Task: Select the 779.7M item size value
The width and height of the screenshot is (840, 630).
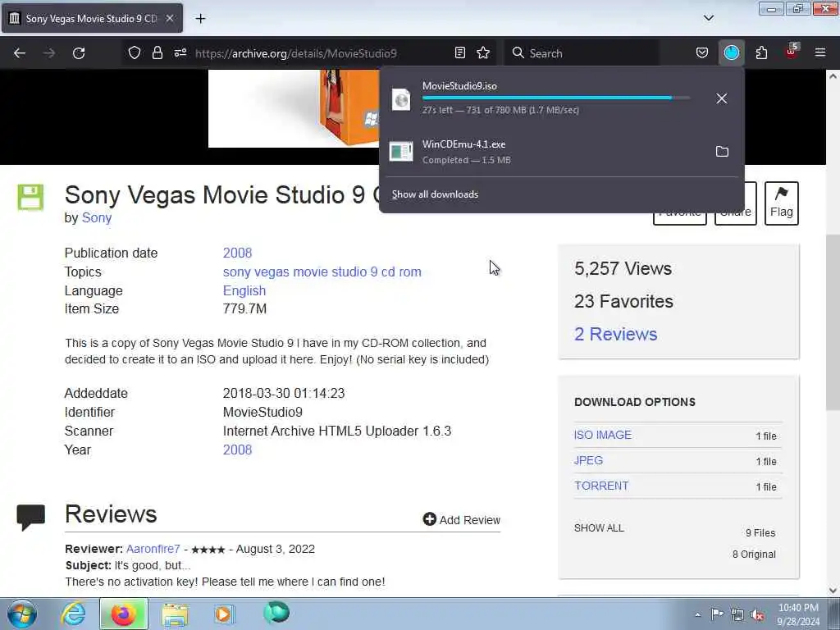Action: point(244,308)
